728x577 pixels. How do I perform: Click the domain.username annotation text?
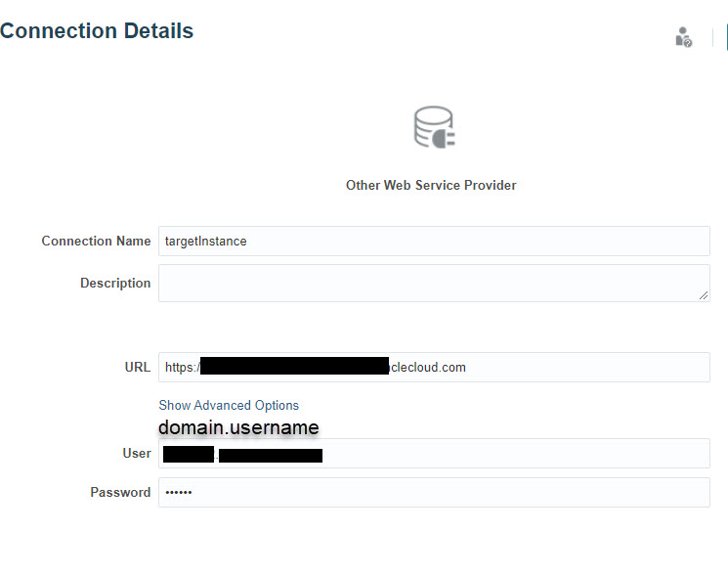point(238,427)
